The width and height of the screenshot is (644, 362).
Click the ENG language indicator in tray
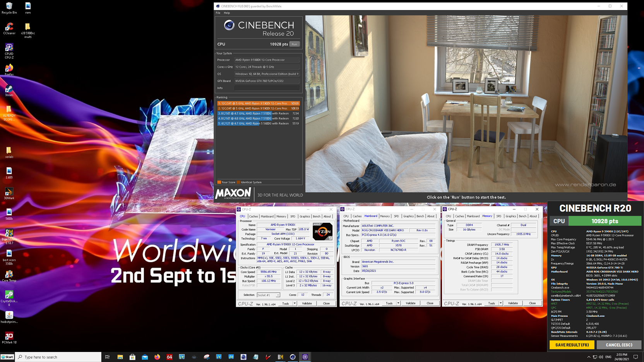pyautogui.click(x=608, y=357)
